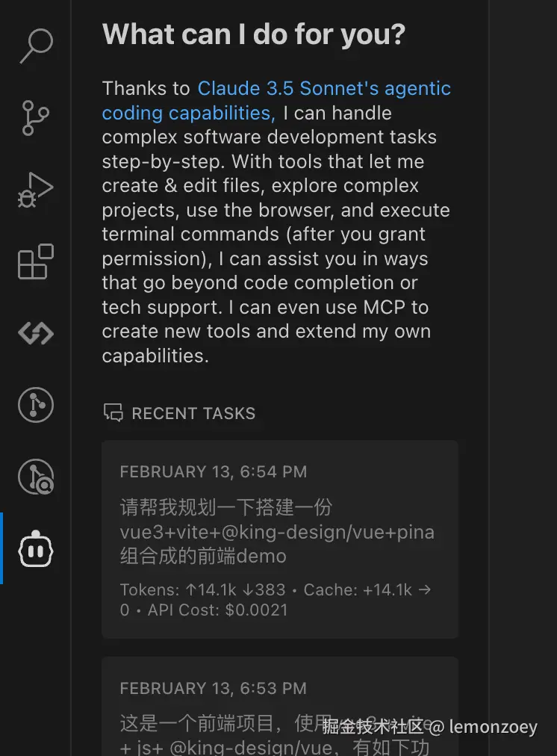
Task: Select the Cline robot icon
Action: click(36, 549)
